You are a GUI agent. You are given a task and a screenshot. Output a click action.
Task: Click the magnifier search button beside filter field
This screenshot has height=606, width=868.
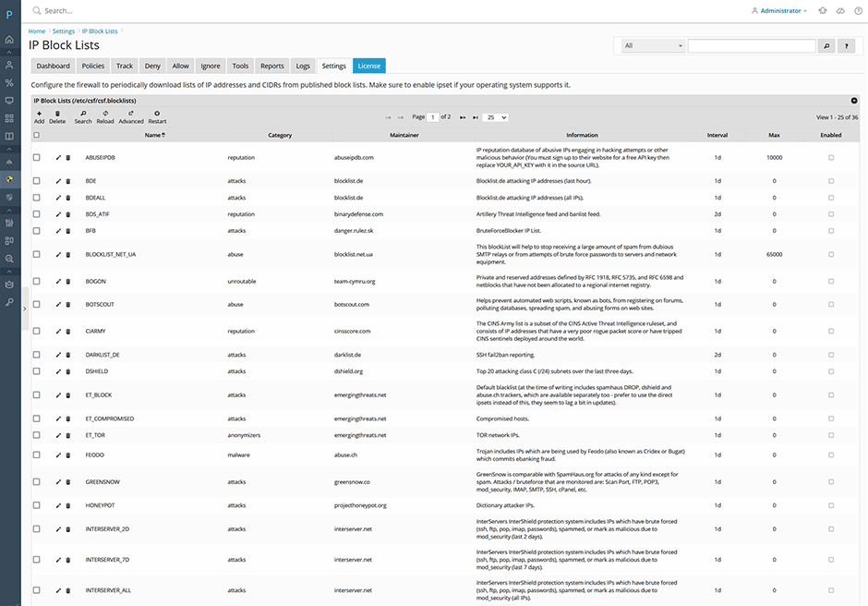coord(826,45)
